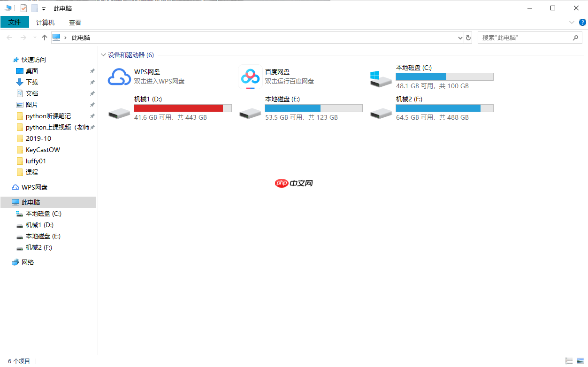
Task: Open the recent locations dropdown arrow
Action: pyautogui.click(x=34, y=38)
